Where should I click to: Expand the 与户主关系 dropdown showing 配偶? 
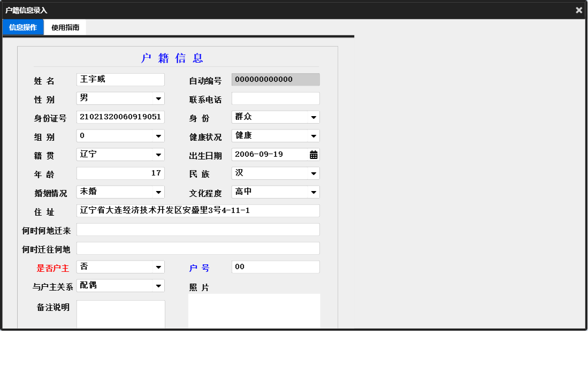(x=158, y=285)
